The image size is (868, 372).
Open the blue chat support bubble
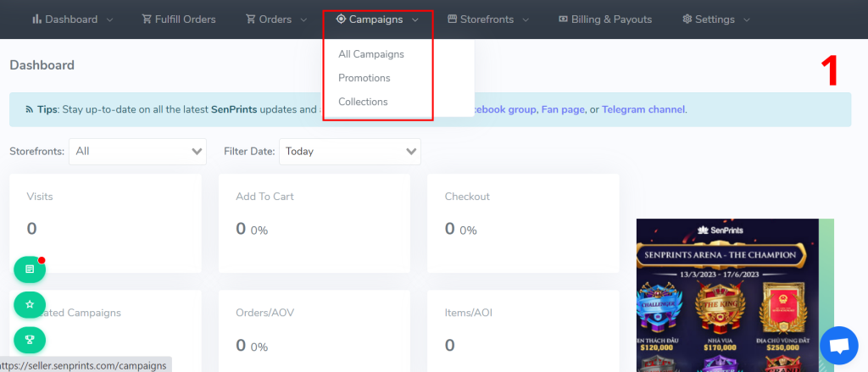(x=838, y=346)
